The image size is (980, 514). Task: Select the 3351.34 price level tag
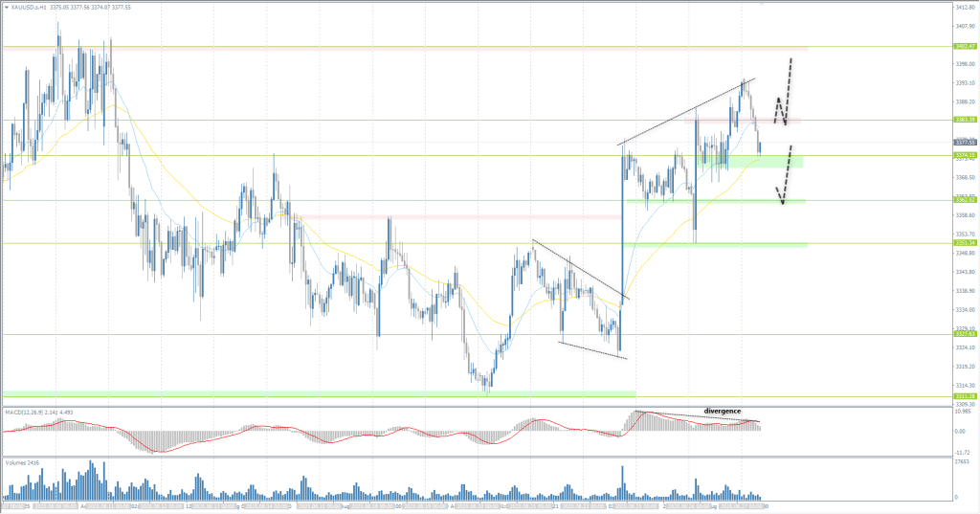(x=965, y=243)
